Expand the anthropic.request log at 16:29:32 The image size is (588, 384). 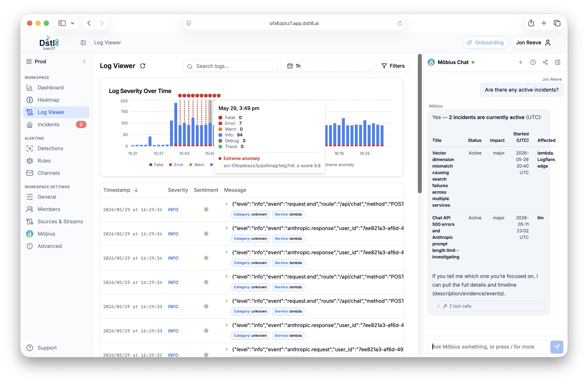click(x=226, y=349)
